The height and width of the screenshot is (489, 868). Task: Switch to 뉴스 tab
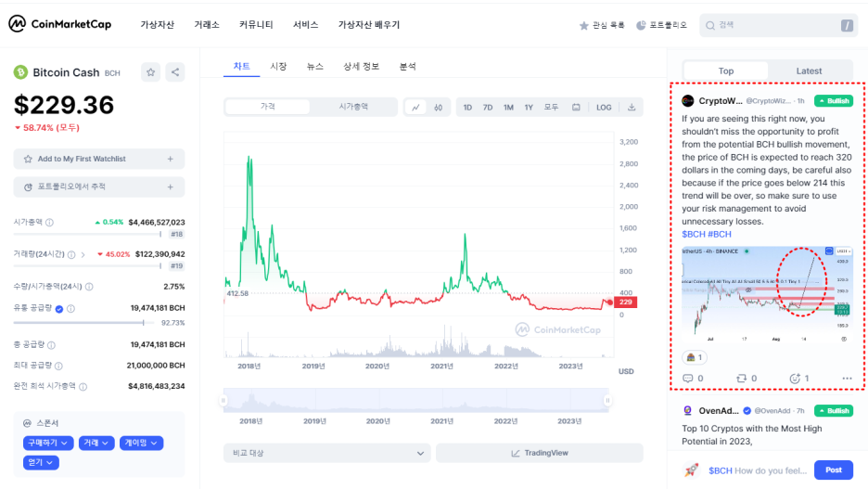pos(315,67)
